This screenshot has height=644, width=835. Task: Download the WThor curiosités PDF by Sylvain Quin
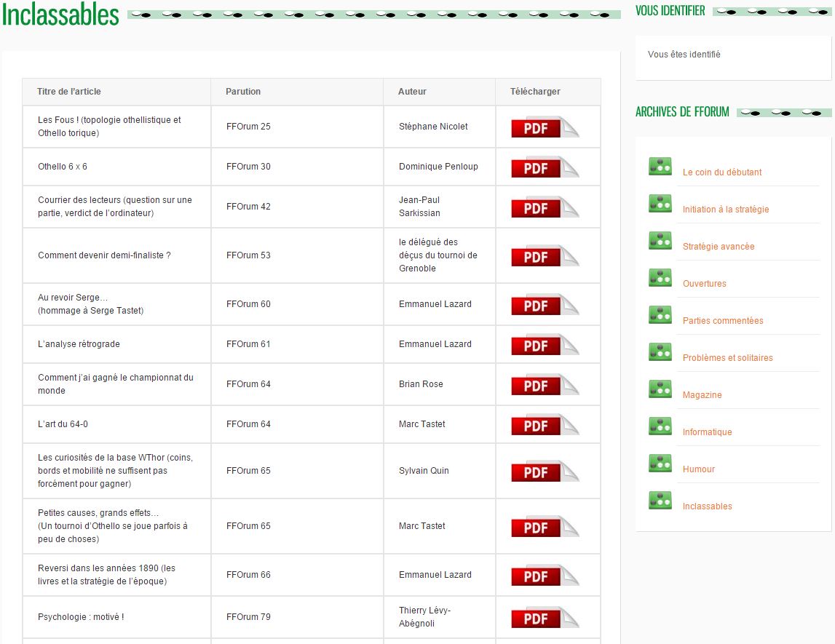(x=544, y=472)
